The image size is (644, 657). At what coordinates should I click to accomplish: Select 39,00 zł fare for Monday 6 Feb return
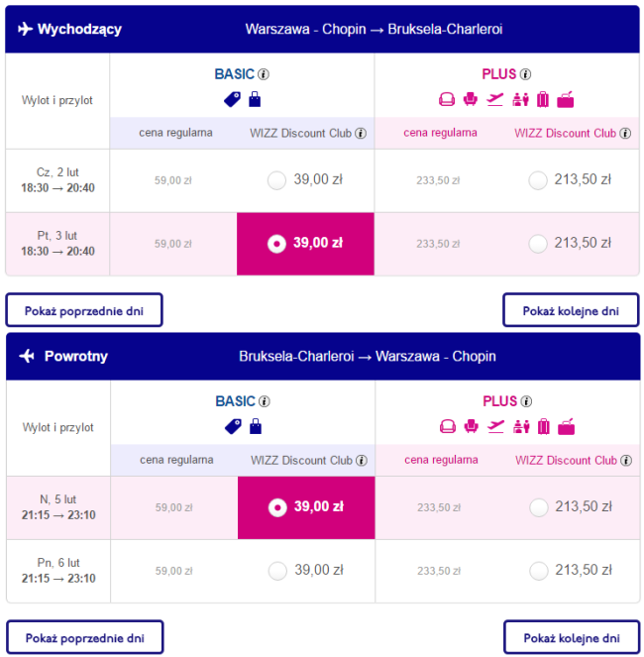point(277,571)
